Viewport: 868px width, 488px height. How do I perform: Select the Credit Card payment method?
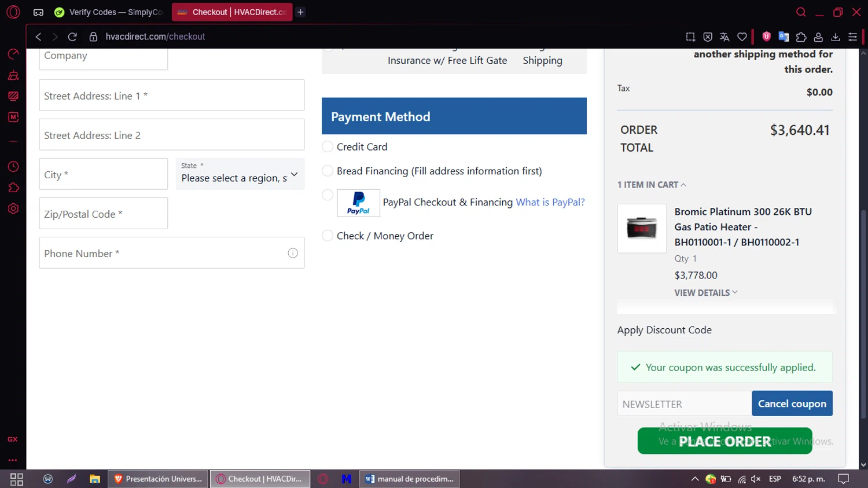click(x=328, y=146)
